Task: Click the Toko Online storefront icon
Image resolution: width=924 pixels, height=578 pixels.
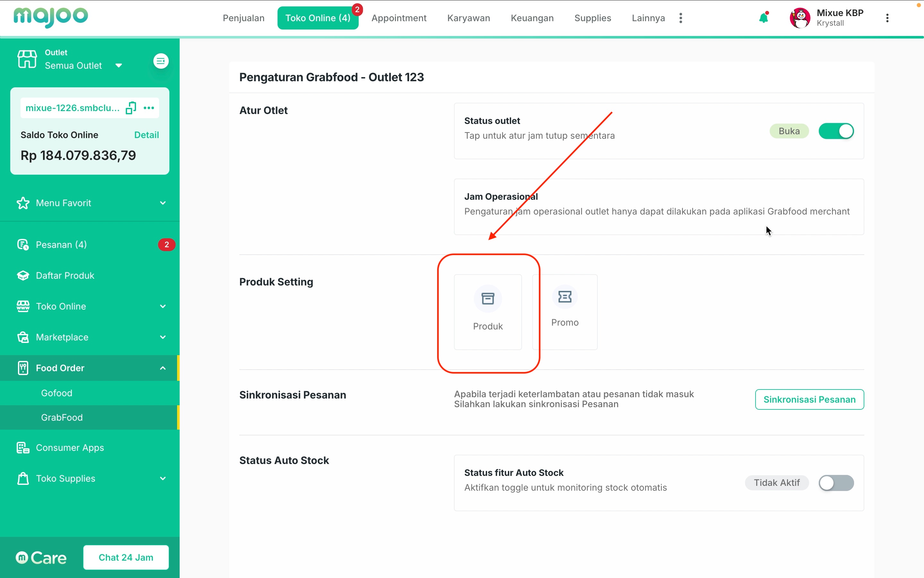Action: coord(23,306)
